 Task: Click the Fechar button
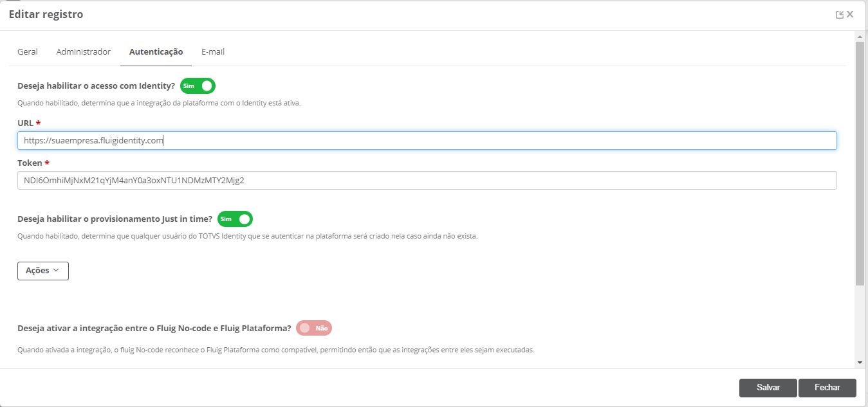[827, 388]
